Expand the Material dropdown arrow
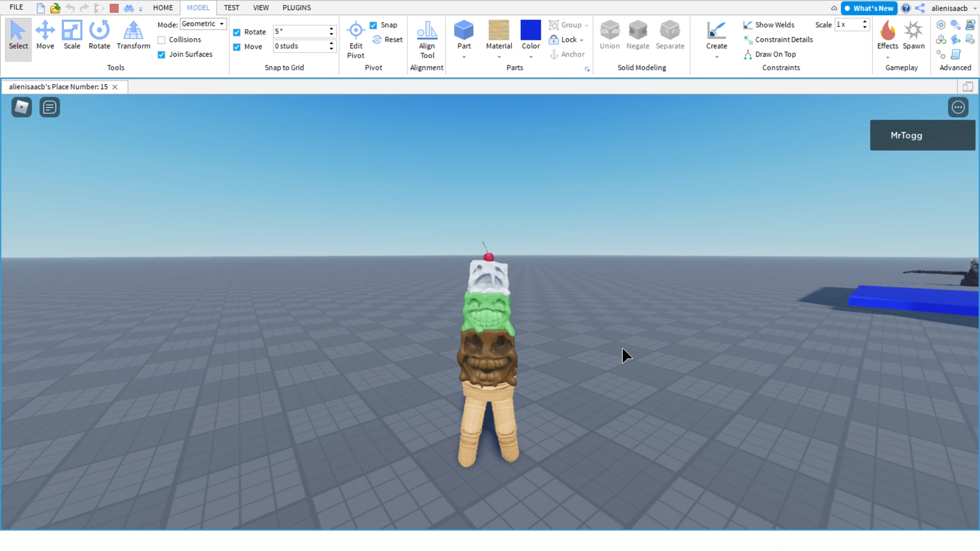Image resolution: width=980 pixels, height=551 pixels. point(499,57)
